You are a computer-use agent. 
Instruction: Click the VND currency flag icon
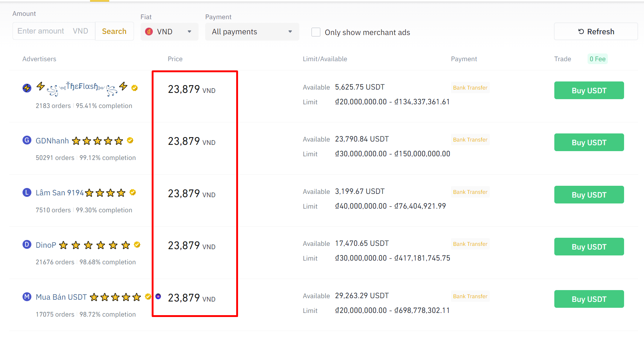point(149,32)
